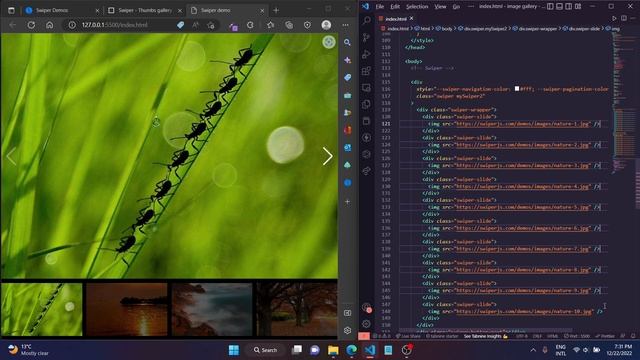This screenshot has width=640, height=360.
Task: Expand div.swiper-wrapper breadcrumb
Action: (x=534, y=29)
